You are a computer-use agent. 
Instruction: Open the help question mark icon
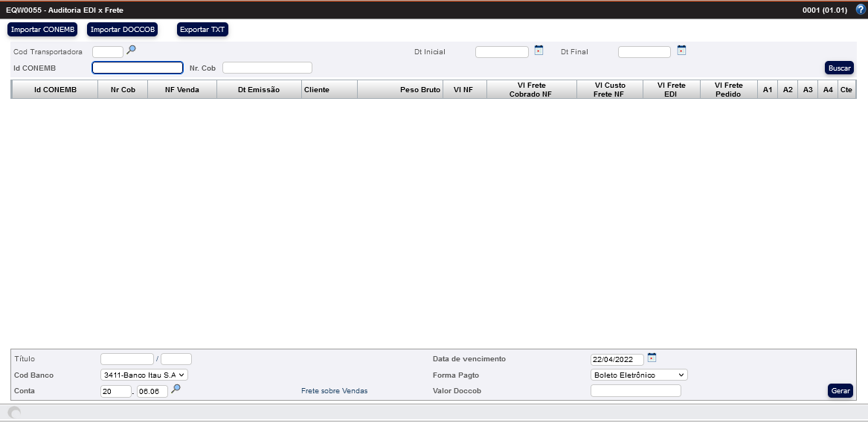(x=861, y=10)
